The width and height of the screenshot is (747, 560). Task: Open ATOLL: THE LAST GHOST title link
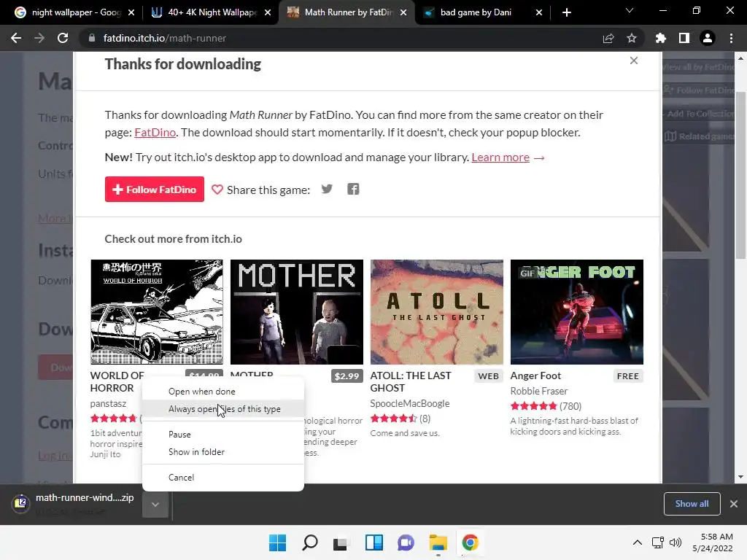tap(411, 382)
